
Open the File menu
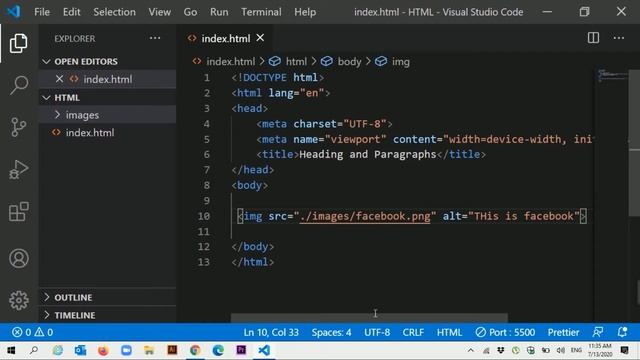click(42, 12)
